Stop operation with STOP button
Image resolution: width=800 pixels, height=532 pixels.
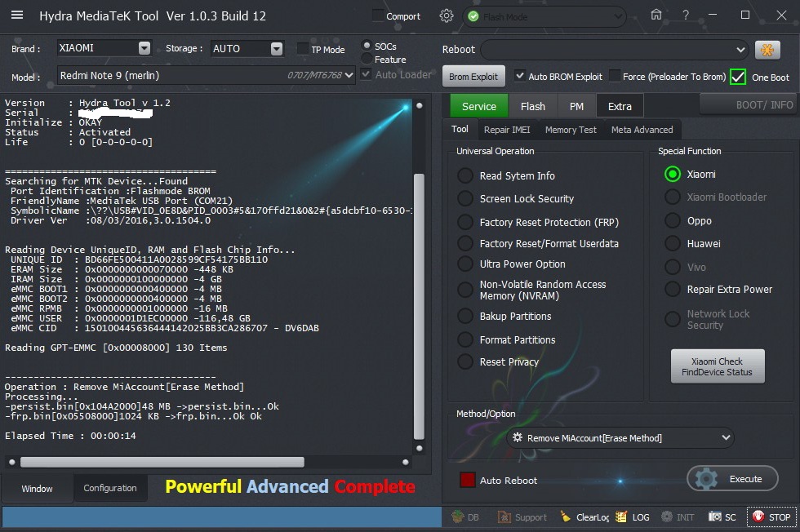click(x=771, y=516)
